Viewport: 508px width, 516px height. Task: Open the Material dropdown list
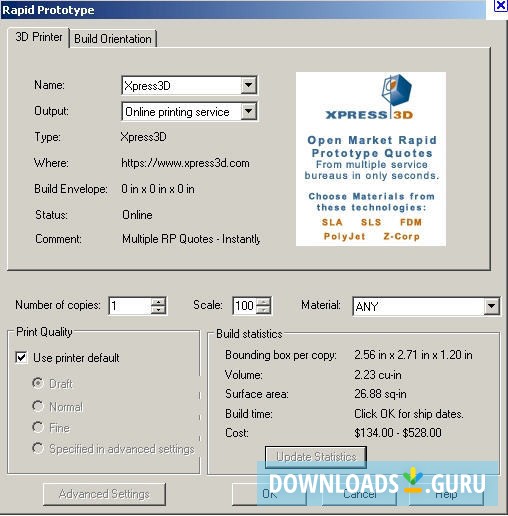pos(491,306)
